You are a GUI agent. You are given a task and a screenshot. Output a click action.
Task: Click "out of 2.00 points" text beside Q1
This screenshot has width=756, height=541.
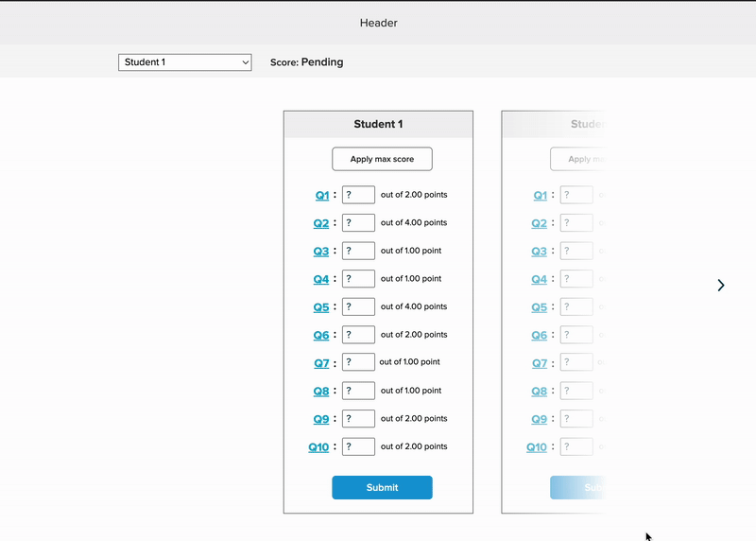414,195
